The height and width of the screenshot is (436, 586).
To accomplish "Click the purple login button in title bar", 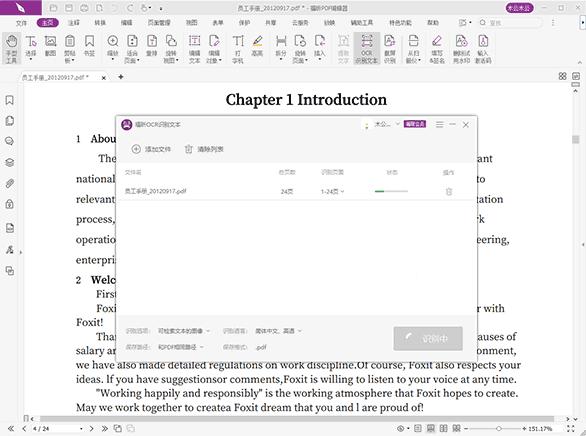I will 519,8.
